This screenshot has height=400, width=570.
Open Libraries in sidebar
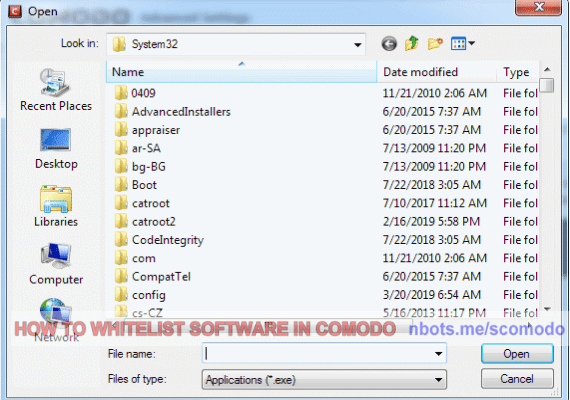pyautogui.click(x=56, y=207)
